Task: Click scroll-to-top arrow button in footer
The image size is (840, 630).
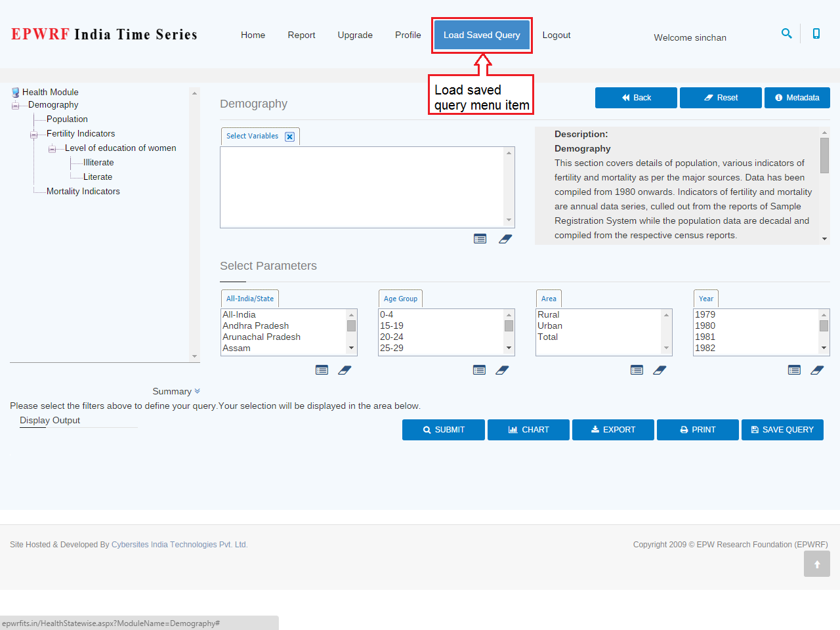Action: (817, 564)
